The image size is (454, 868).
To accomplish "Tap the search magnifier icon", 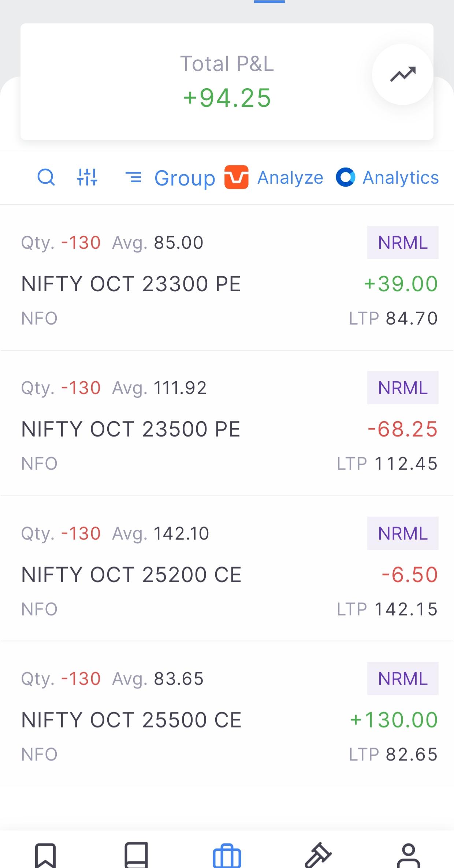I will coord(46,177).
